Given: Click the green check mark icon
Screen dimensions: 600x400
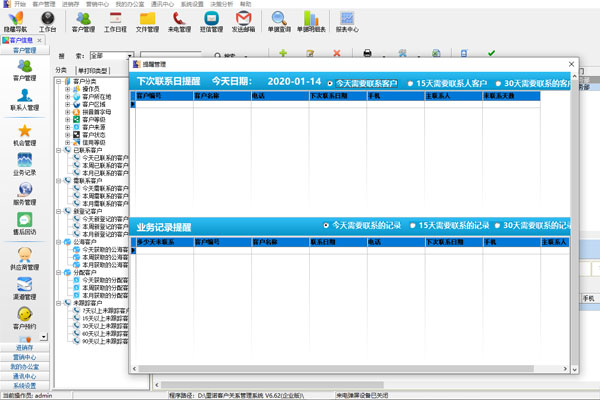Looking at the screenshot, I should 491,53.
